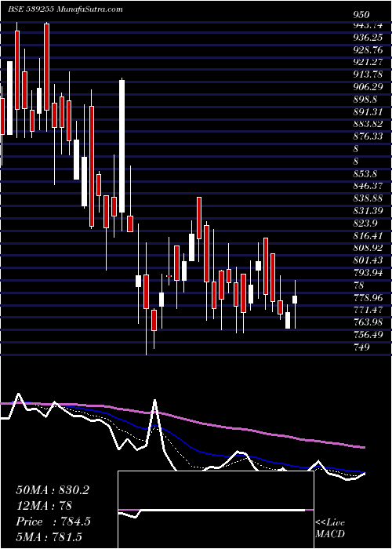Click the 5MA : 781.5 readout
The width and height of the screenshot is (392, 549).
(x=51, y=537)
